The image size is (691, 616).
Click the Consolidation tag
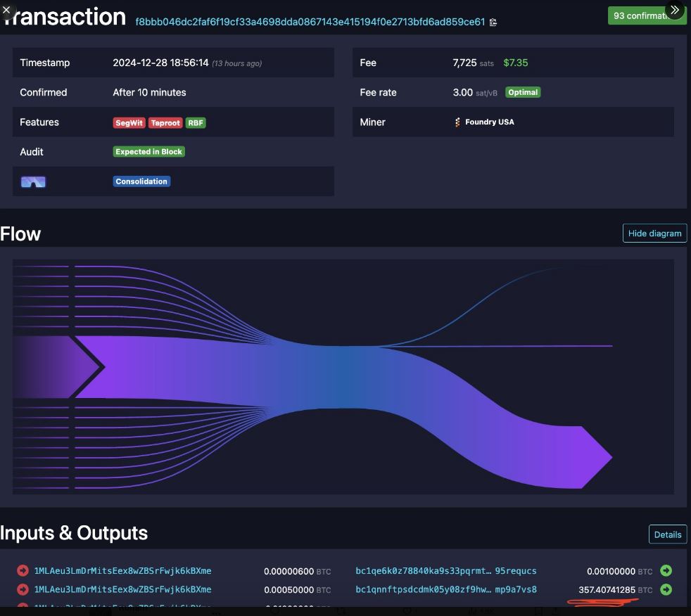(141, 181)
